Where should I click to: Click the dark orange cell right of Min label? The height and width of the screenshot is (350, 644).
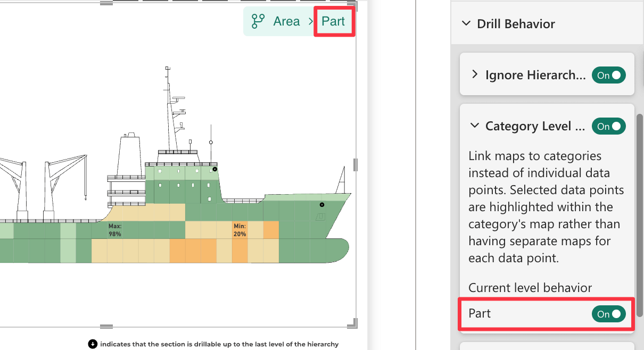tap(271, 230)
